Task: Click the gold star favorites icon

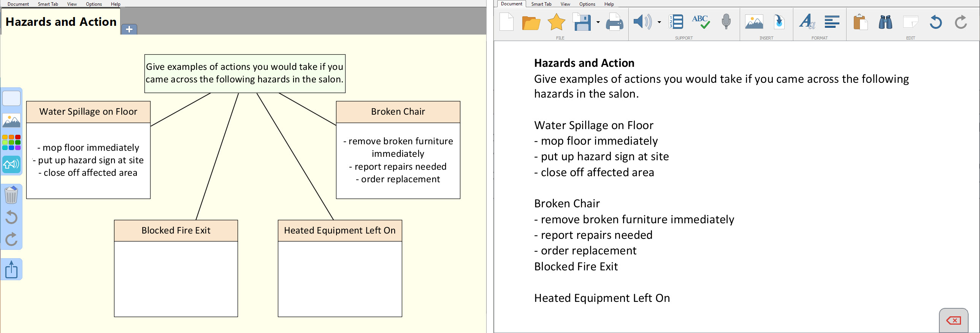Action: click(x=556, y=22)
